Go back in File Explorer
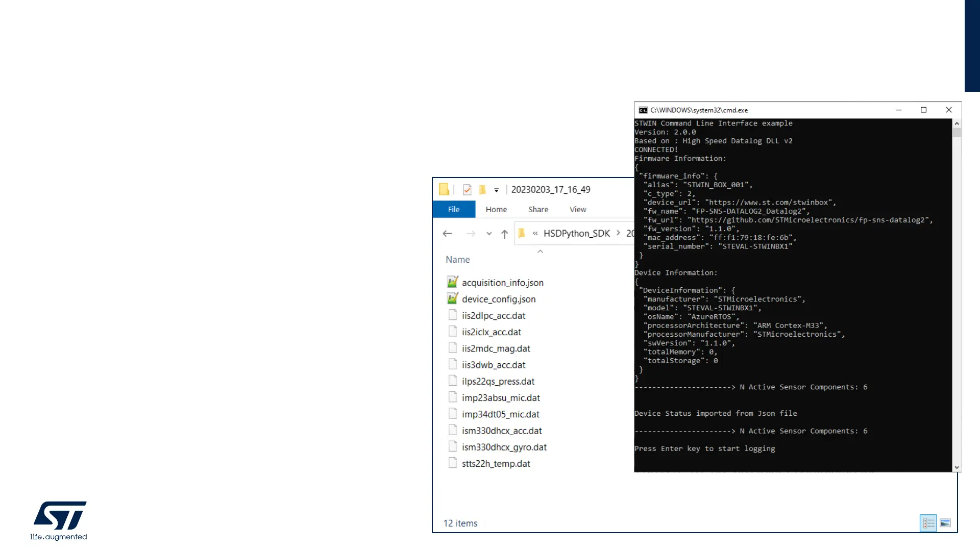Screen dimensions: 980x551 coord(447,234)
